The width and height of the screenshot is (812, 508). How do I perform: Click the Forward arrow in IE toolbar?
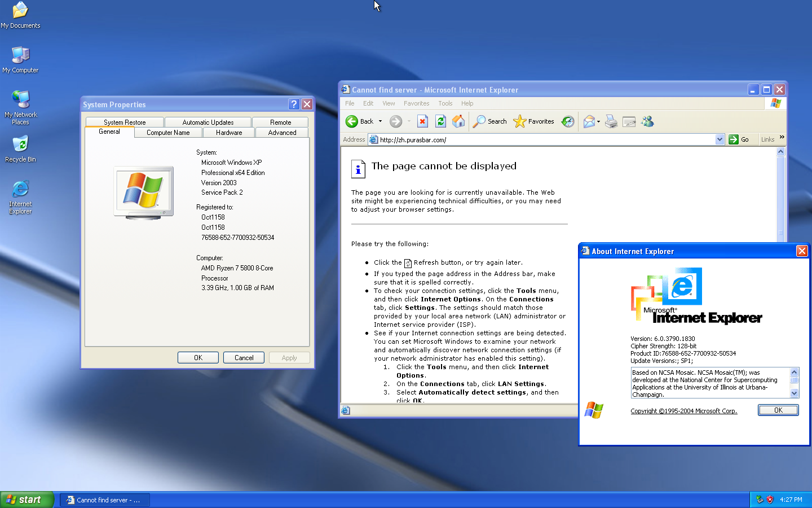coord(396,121)
